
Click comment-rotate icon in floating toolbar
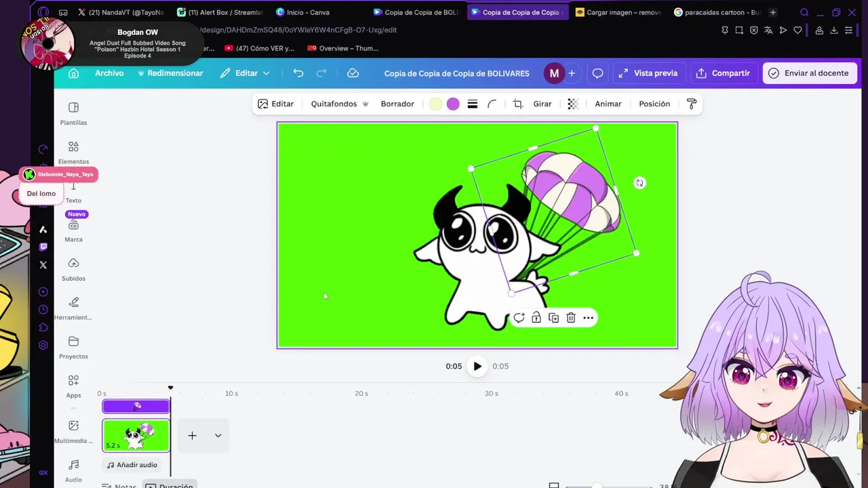coord(519,317)
